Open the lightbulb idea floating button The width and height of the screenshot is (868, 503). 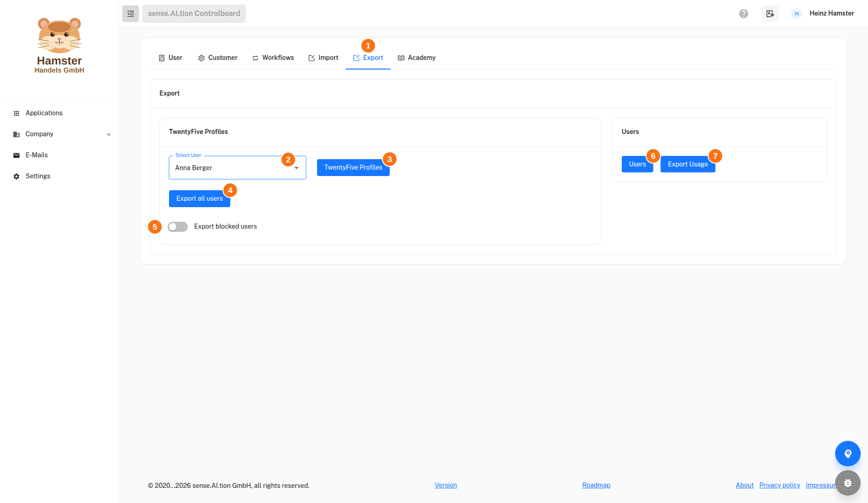(x=848, y=454)
